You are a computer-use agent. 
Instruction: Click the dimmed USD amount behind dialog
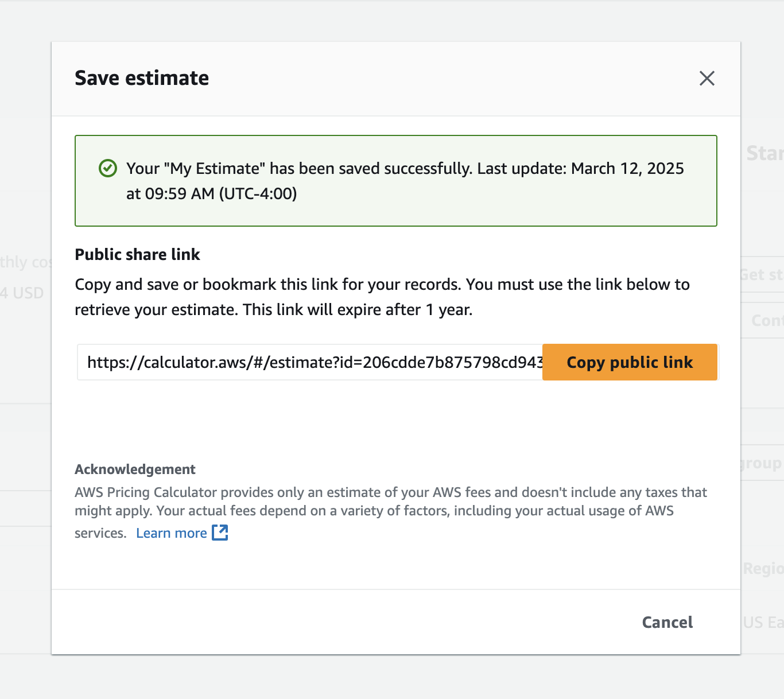(x=23, y=293)
